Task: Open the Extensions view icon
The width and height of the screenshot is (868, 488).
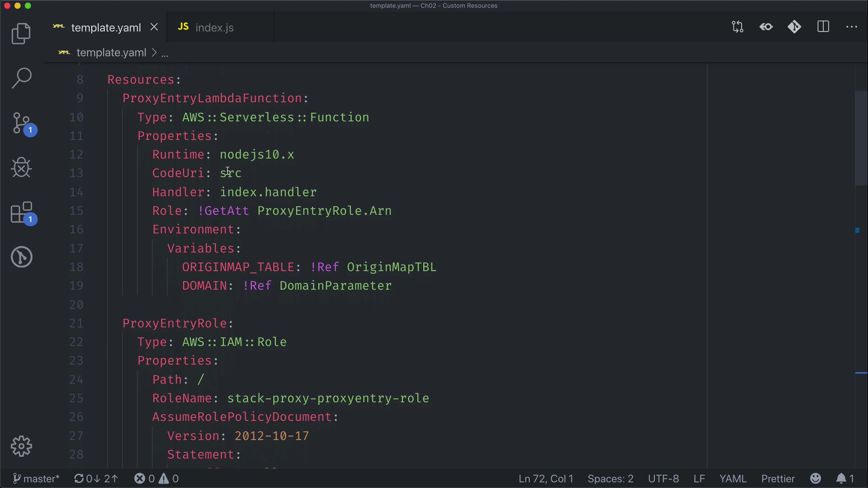Action: [21, 212]
